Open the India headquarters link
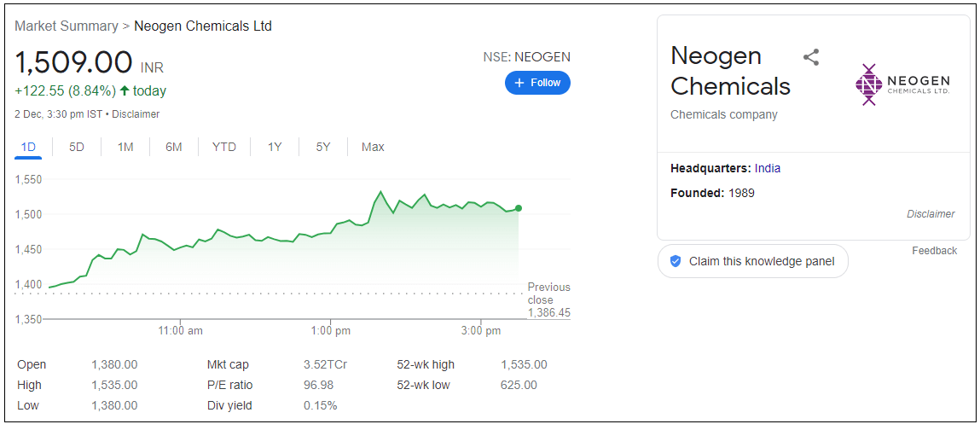The height and width of the screenshot is (430, 980). tap(768, 168)
